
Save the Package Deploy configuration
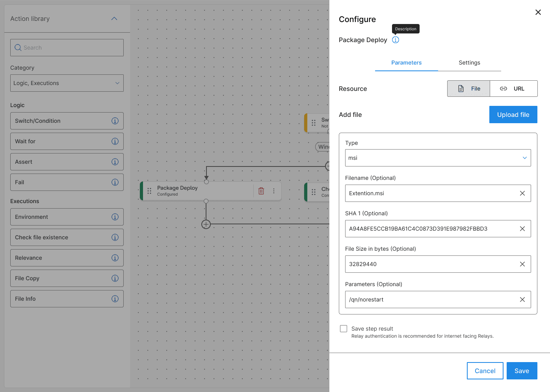click(522, 371)
